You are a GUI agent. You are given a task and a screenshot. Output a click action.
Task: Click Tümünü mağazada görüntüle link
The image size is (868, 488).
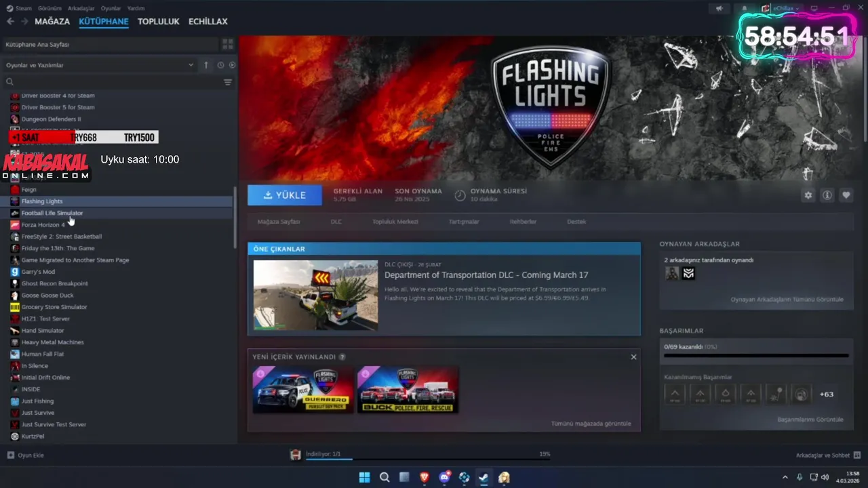click(591, 424)
